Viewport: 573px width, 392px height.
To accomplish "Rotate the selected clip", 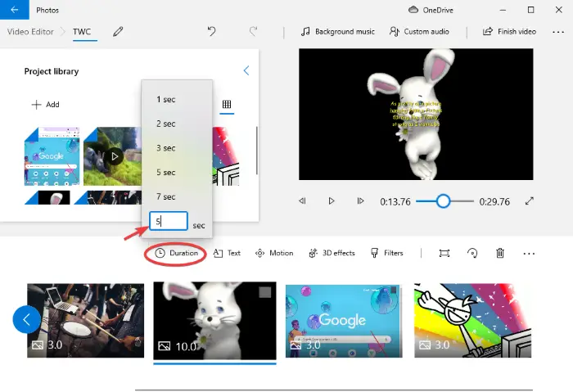I will click(x=472, y=253).
